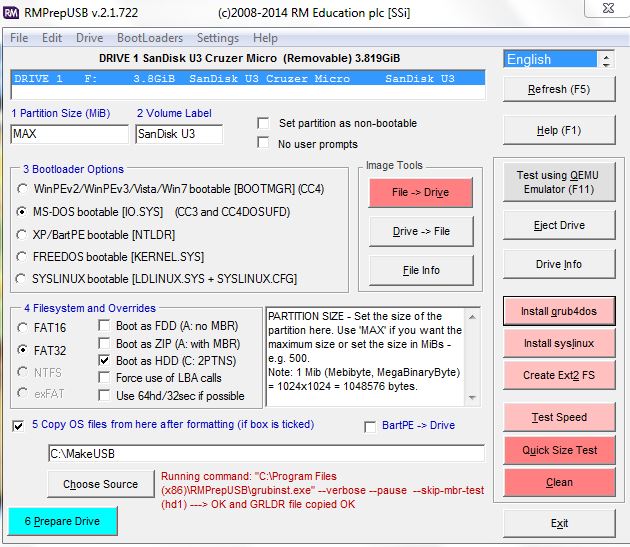This screenshot has width=630, height=547.
Task: Click Refresh (F5) button
Action: (559, 89)
